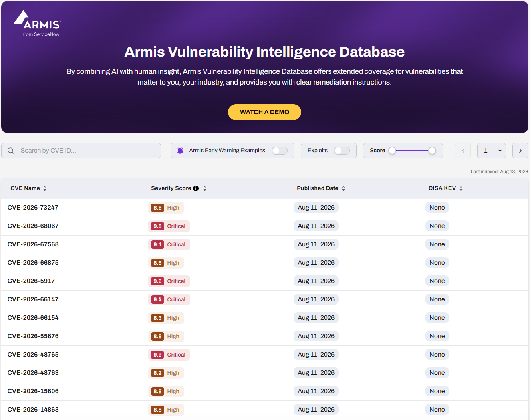Sort by CVE Name arrows

[45, 188]
